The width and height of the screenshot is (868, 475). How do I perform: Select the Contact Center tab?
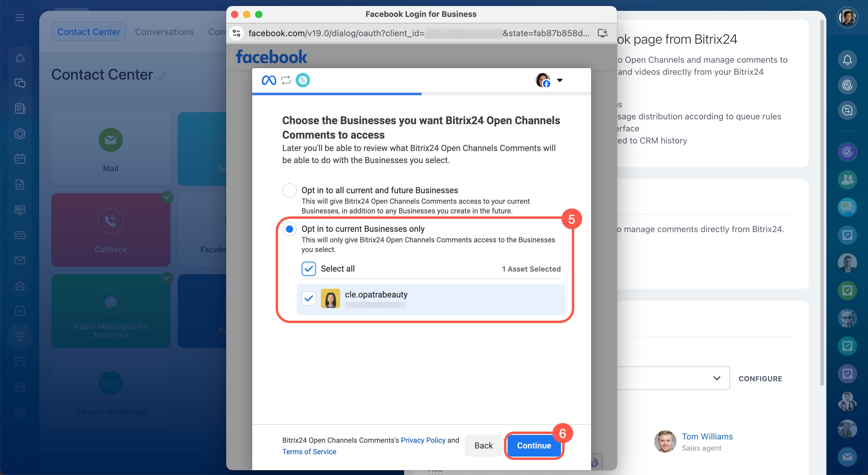click(89, 32)
